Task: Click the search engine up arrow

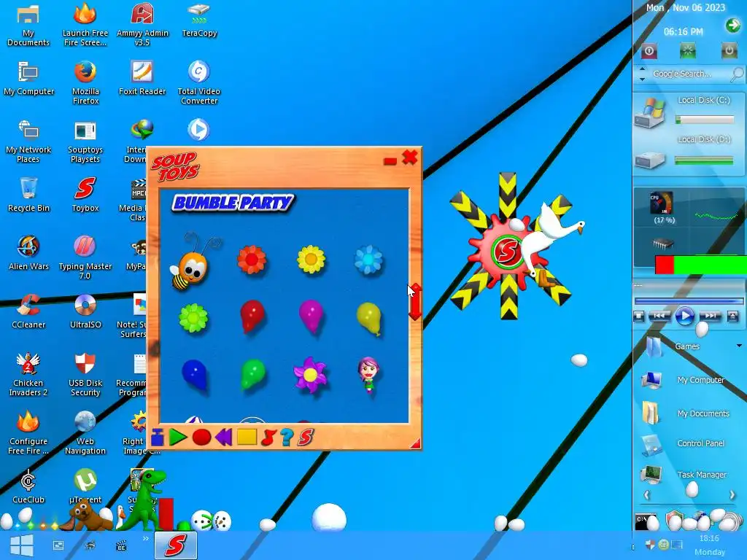Action: [x=642, y=69]
